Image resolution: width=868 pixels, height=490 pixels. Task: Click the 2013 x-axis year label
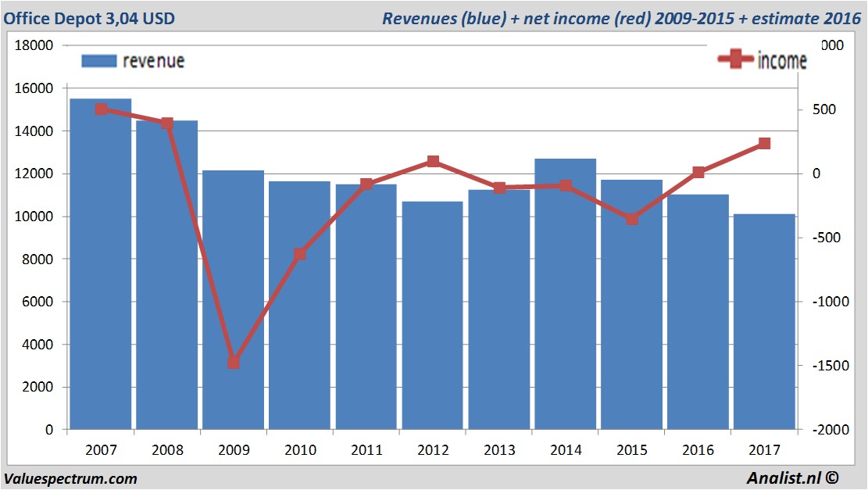[499, 450]
